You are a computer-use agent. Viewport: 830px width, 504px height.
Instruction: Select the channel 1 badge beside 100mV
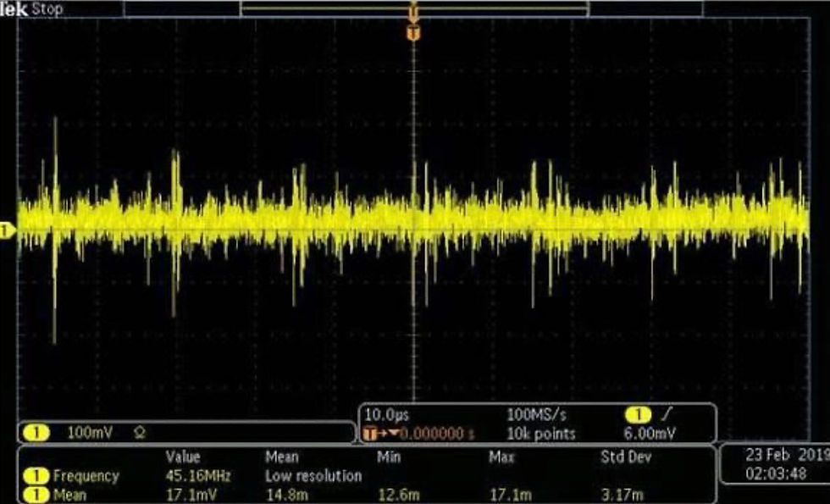36,433
